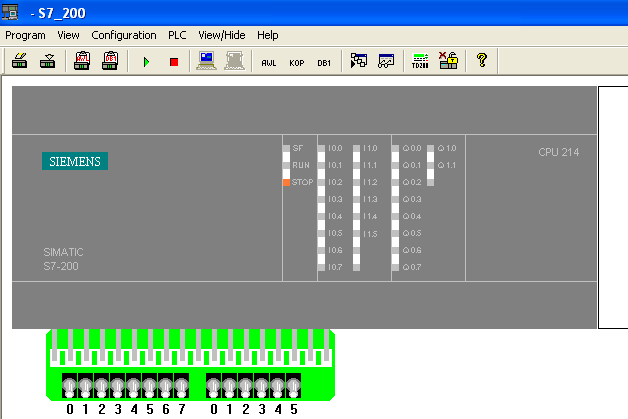Click the computer exchange I/O icon
Viewport: 628px width, 419px height.
pyautogui.click(x=206, y=61)
